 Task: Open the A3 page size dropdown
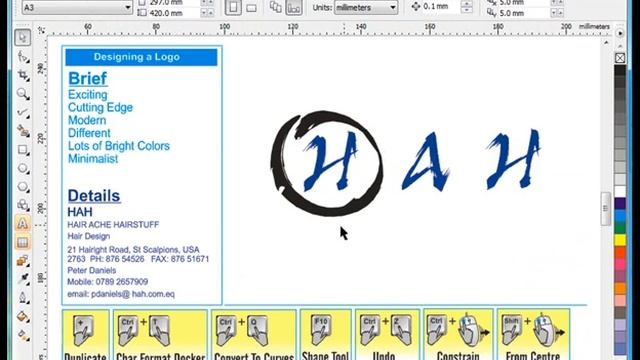point(127,7)
